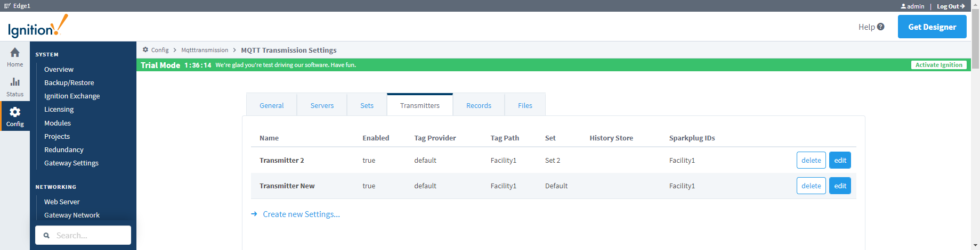Switch to the Servers tab

322,105
